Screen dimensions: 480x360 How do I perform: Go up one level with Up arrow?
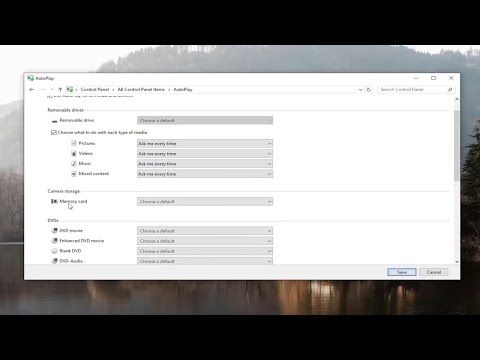[x=60, y=89]
